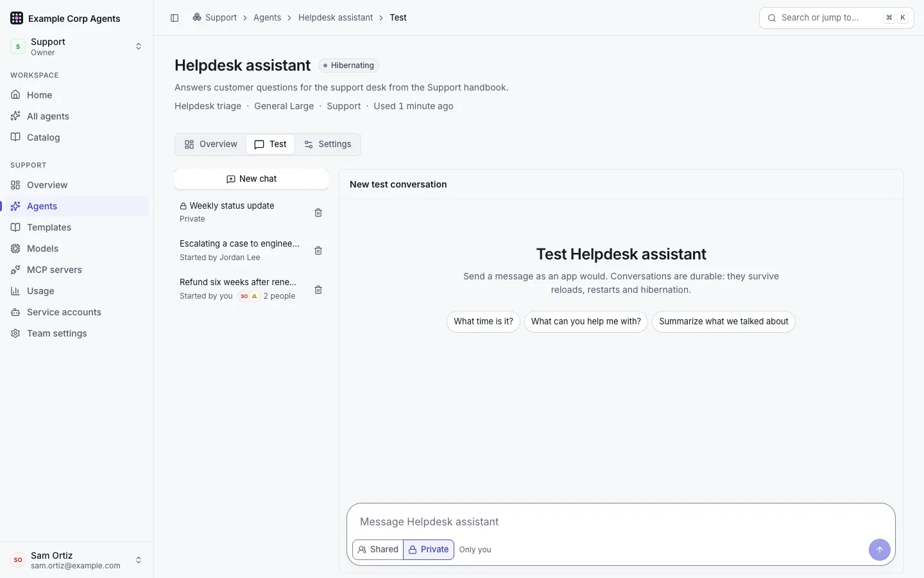924x578 pixels.
Task: Click the Example Corp Agents logo icon
Action: pyautogui.click(x=17, y=18)
